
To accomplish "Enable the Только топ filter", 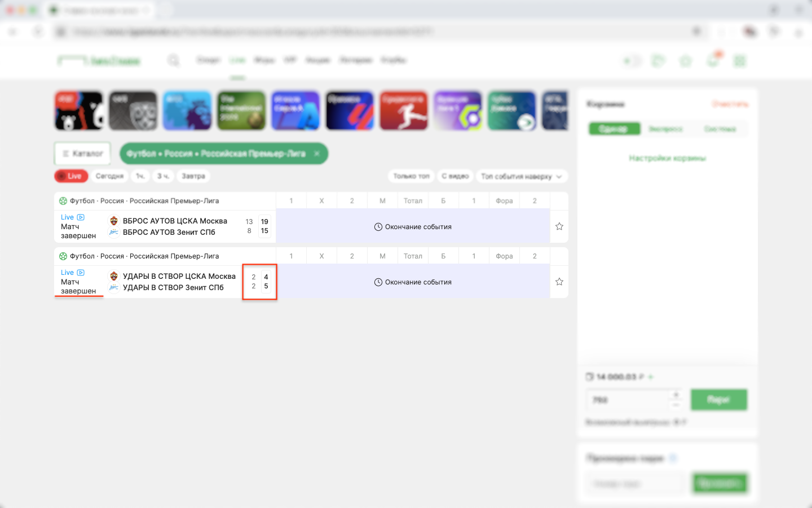I will pyautogui.click(x=411, y=176).
